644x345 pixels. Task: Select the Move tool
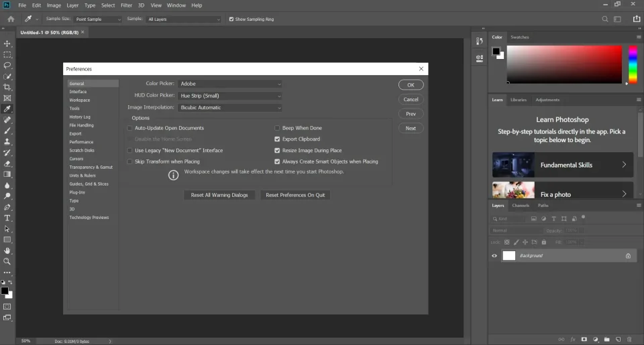7,44
